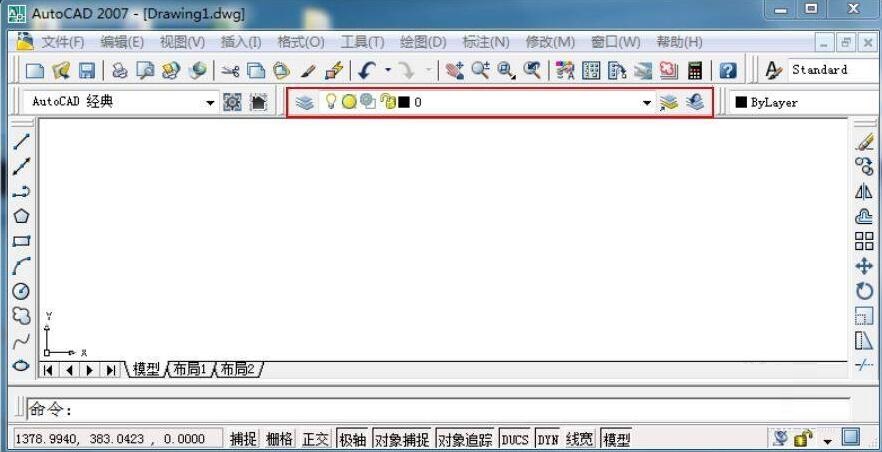Viewport: 882px width, 452px height.
Task: Select the Rectangle tool
Action: tap(21, 241)
